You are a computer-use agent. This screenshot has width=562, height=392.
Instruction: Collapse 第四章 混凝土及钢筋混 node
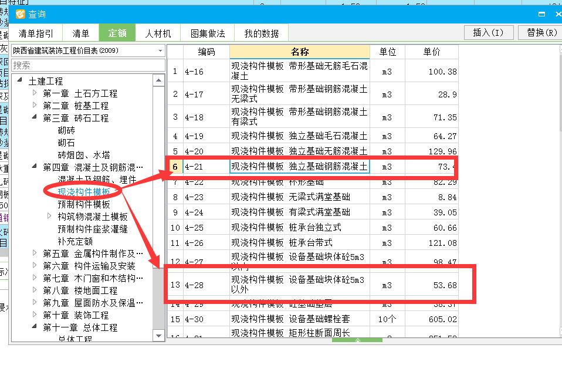tap(35, 167)
